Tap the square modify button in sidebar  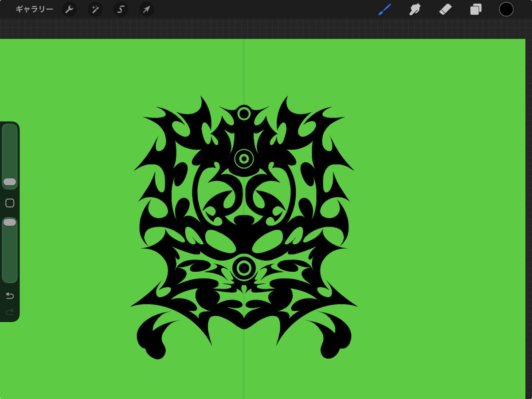(10, 203)
